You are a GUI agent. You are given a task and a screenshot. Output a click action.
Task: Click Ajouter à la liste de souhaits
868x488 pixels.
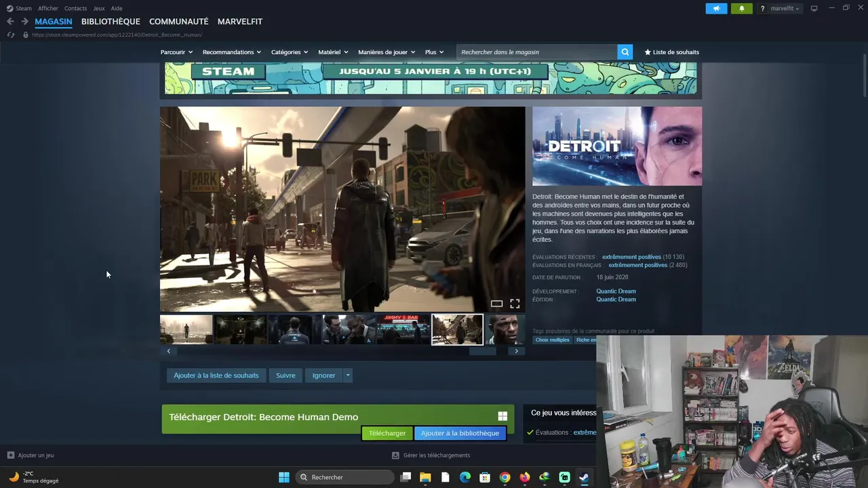click(x=216, y=375)
